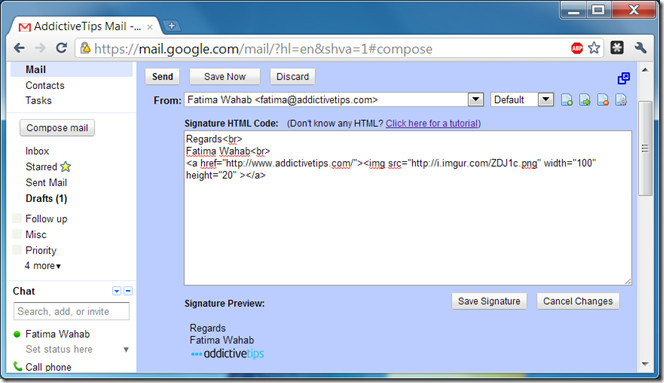This screenshot has height=383, width=664.
Task: Toggle the Misc label color box
Action: [x=17, y=234]
